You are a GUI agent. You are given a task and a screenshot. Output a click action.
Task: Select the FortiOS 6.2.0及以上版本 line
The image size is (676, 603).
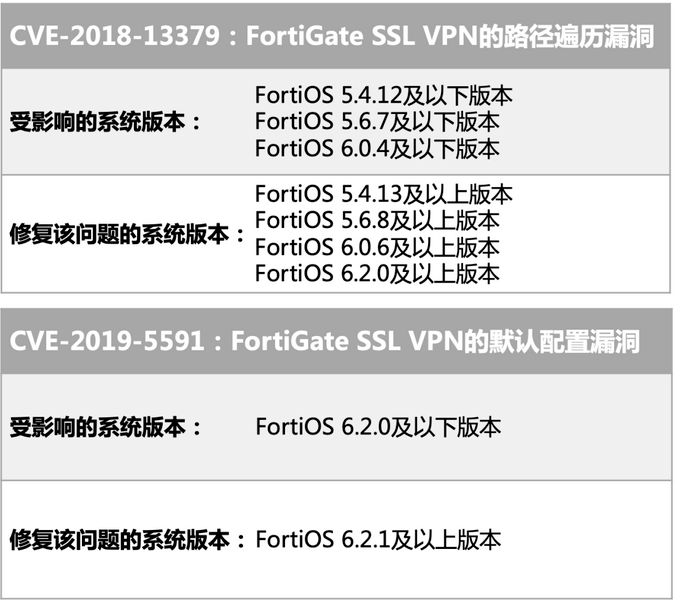pyautogui.click(x=377, y=272)
